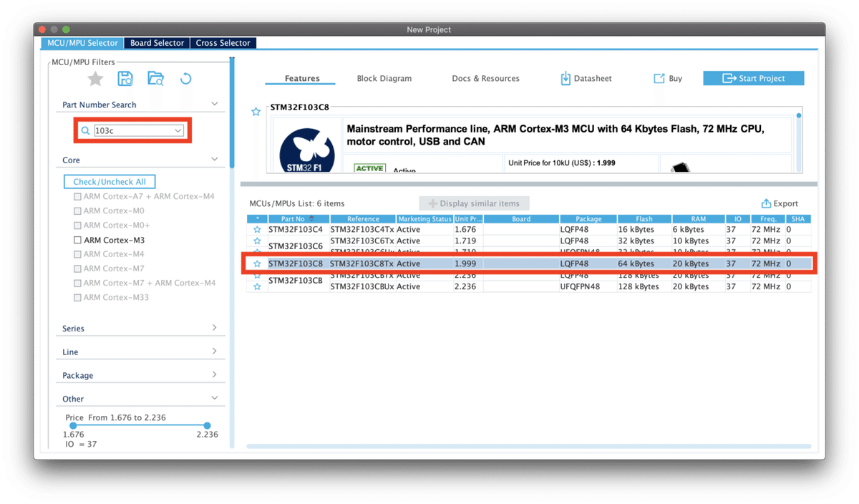This screenshot has width=859, height=504.
Task: Expand the Series filter section
Action: [x=214, y=328]
